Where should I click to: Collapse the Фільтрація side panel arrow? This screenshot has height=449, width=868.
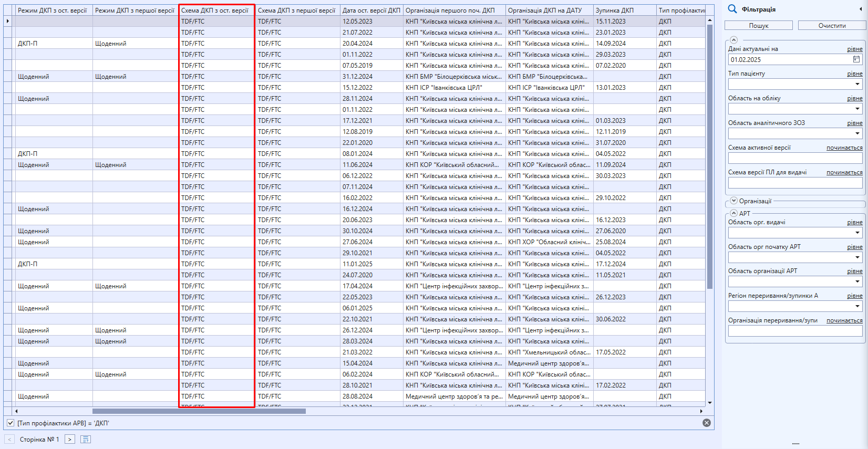(x=860, y=9)
